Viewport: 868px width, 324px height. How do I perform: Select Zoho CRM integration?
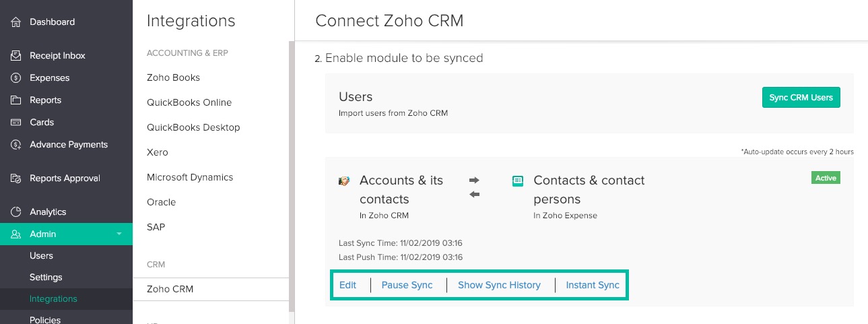[170, 289]
